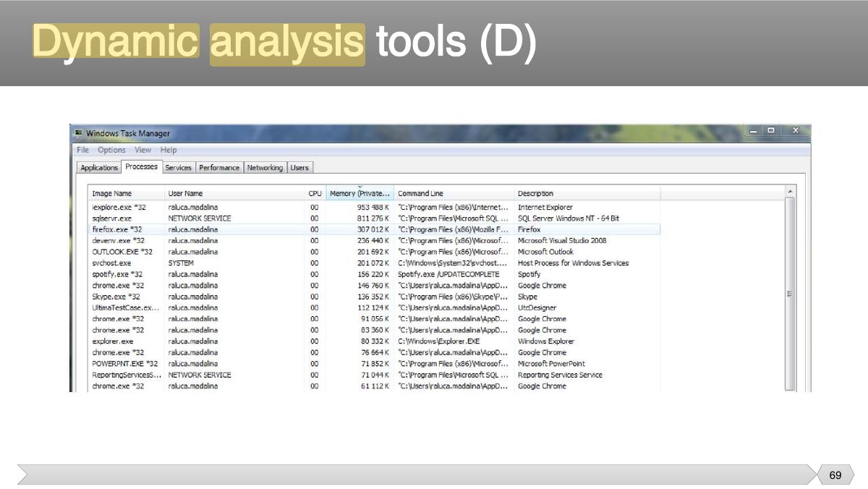Open the File menu
868x489 pixels.
point(82,150)
